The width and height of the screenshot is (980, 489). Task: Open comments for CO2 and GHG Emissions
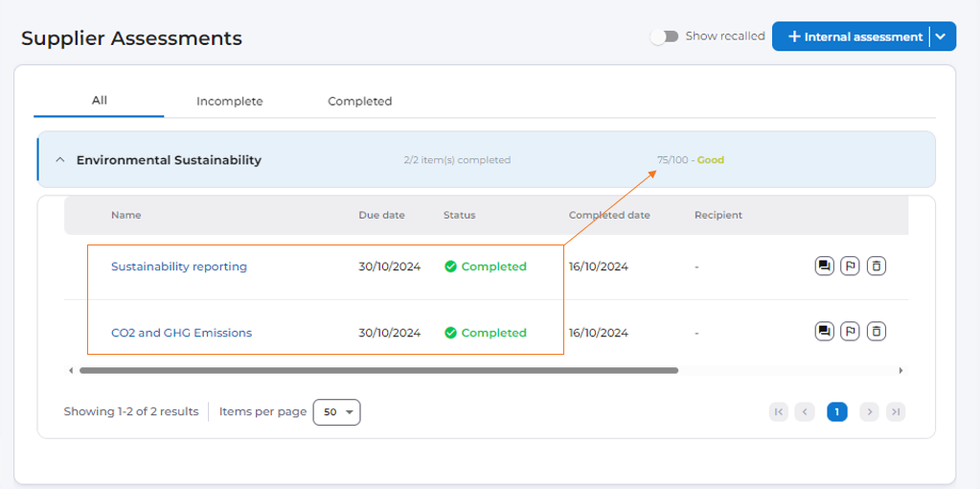point(824,332)
